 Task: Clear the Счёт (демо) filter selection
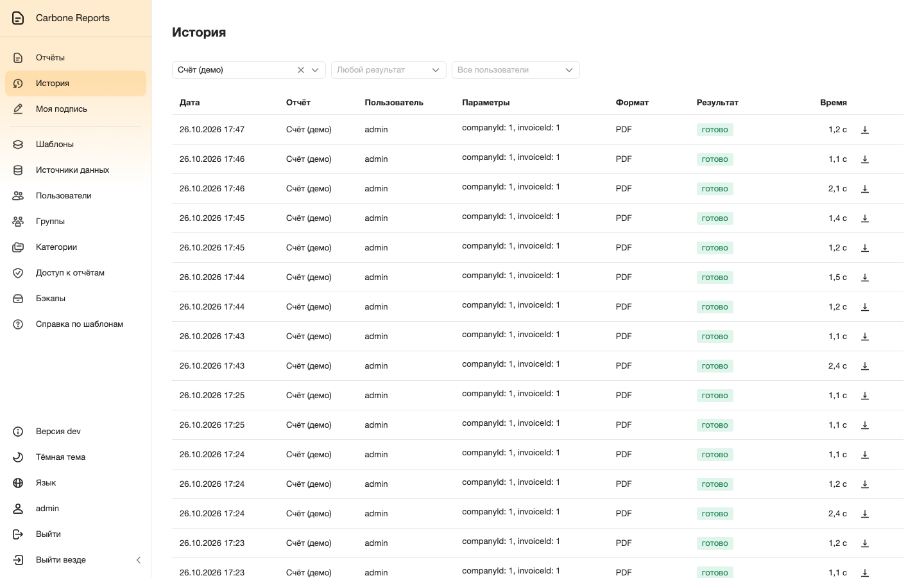pos(301,70)
